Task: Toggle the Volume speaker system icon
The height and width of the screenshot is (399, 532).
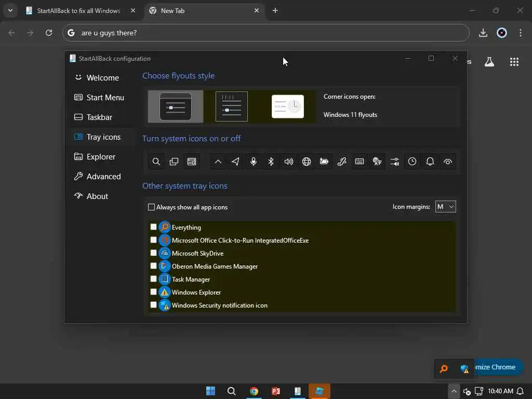Action: click(x=289, y=162)
